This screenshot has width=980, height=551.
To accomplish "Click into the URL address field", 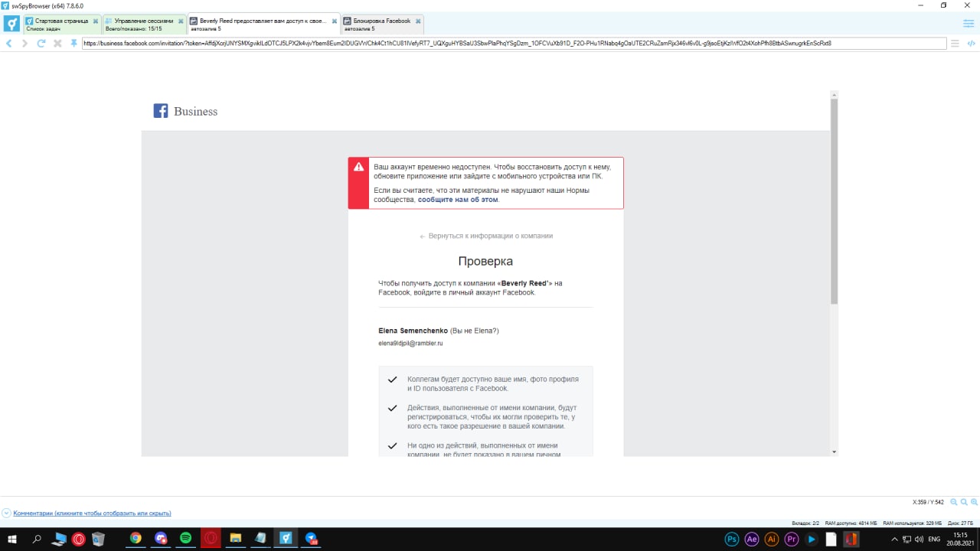I will point(514,44).
